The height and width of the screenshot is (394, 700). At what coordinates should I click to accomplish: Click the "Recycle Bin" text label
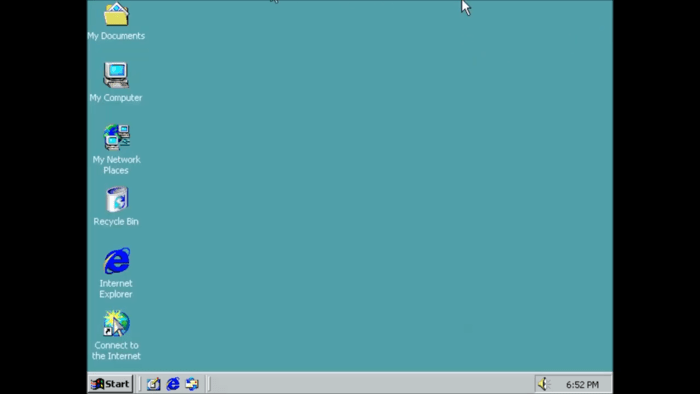pos(116,221)
